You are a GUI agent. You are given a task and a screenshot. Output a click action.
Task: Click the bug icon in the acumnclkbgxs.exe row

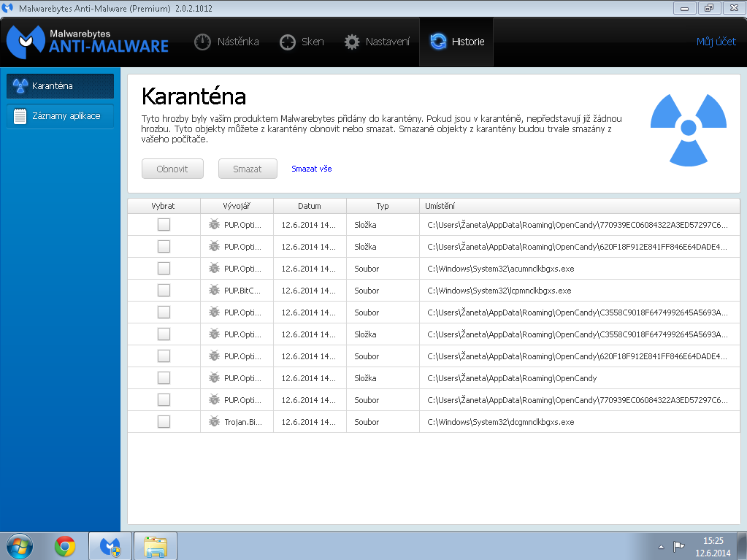pyautogui.click(x=215, y=268)
